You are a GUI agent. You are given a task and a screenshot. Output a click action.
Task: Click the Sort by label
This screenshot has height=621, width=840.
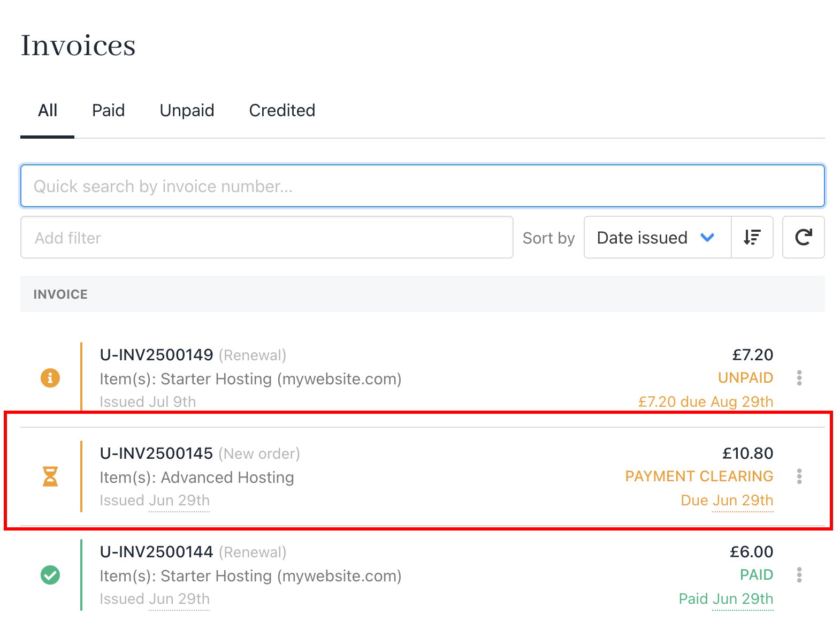548,238
